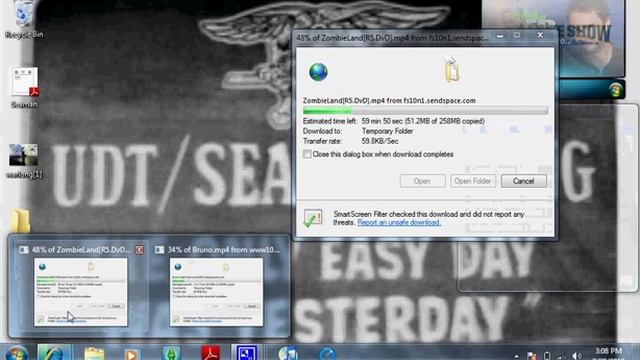Open Windows Explorer folder taskbar icon
The image size is (640, 360).
coord(94,353)
